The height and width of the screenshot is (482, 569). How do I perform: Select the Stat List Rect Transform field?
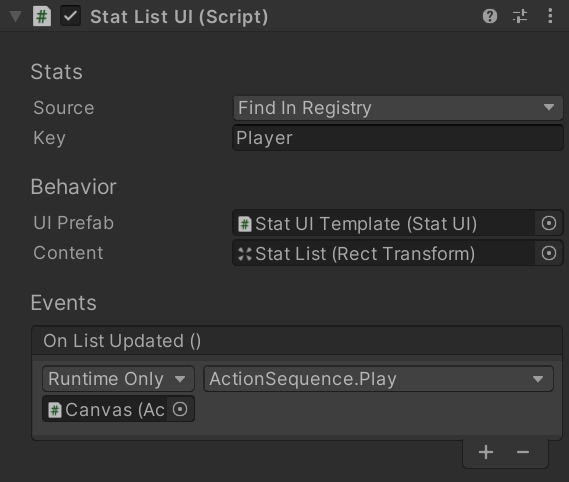pos(384,253)
